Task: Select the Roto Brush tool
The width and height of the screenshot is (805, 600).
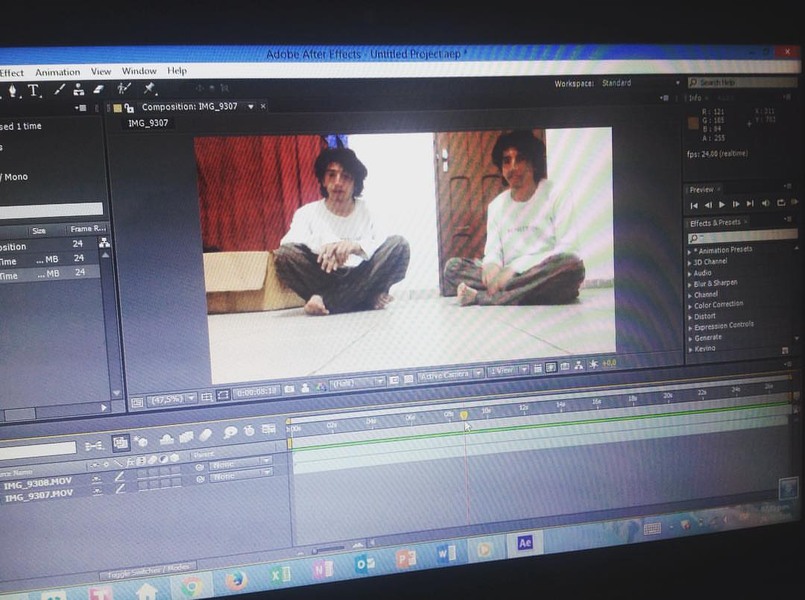Action: pos(124,88)
